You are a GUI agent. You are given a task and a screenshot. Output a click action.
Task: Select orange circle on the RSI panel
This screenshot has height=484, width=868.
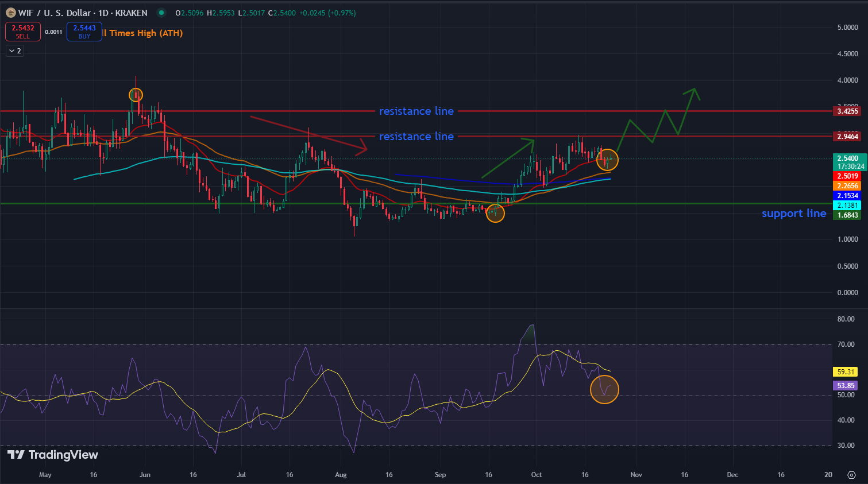pos(604,389)
